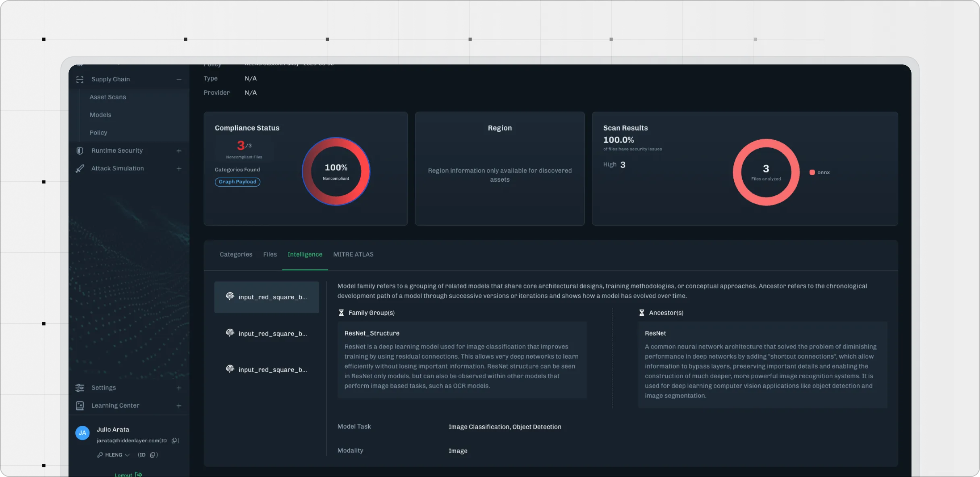Expand the Runtime Security section

[179, 151]
